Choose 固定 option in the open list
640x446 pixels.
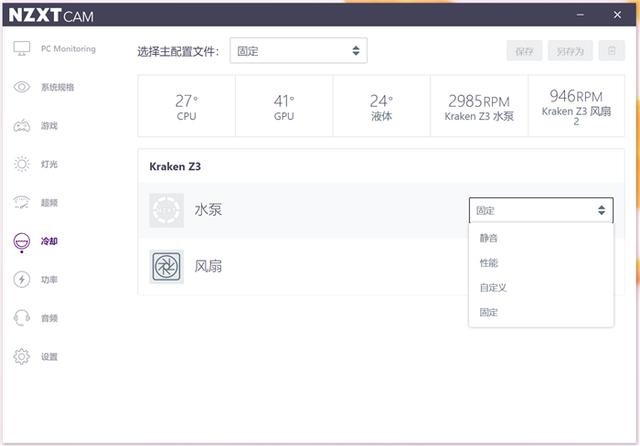pos(541,313)
